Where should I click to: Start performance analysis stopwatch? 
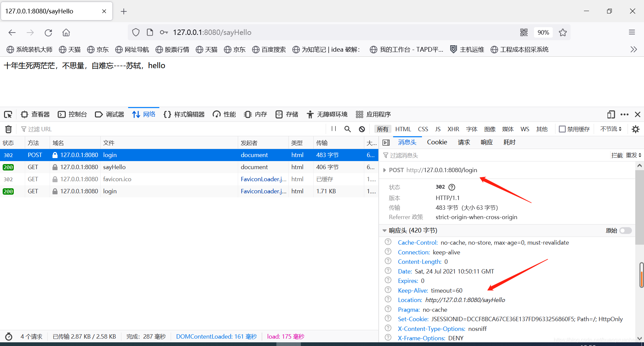[x=9, y=337]
